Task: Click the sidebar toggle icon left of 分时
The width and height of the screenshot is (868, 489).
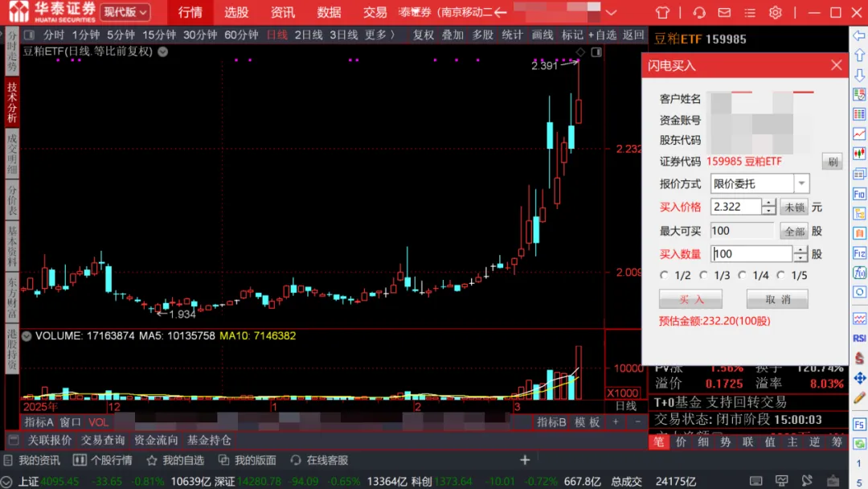Action: (30, 35)
